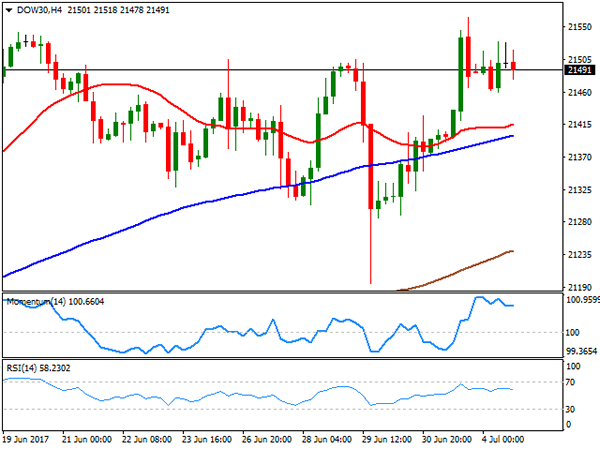
Task: Click price level 21190 on the axis
Action: click(x=580, y=287)
